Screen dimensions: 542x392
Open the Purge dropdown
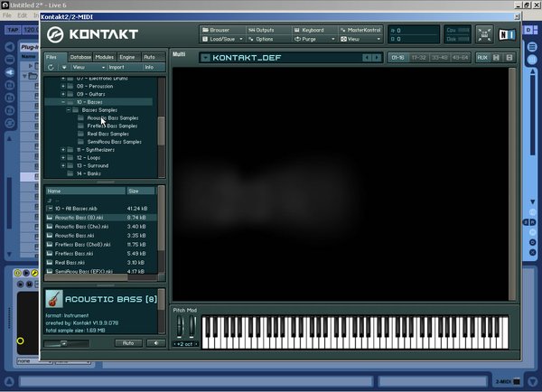tap(314, 39)
